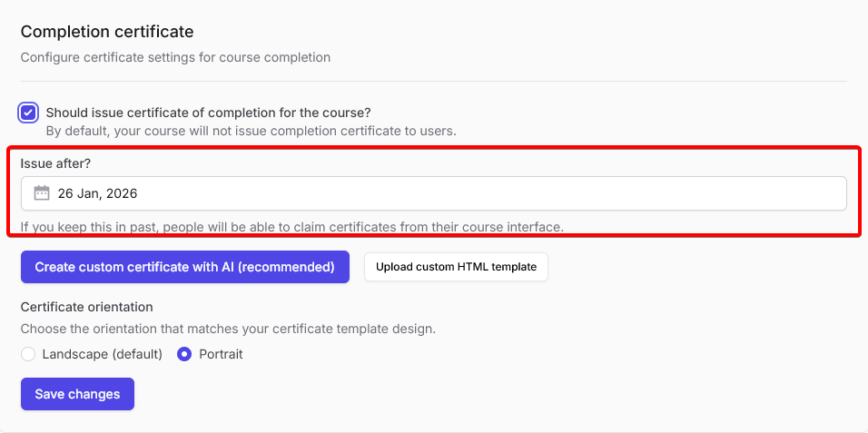868x433 pixels.
Task: Click the 'Should issue certificate of completion' label
Action: (208, 113)
